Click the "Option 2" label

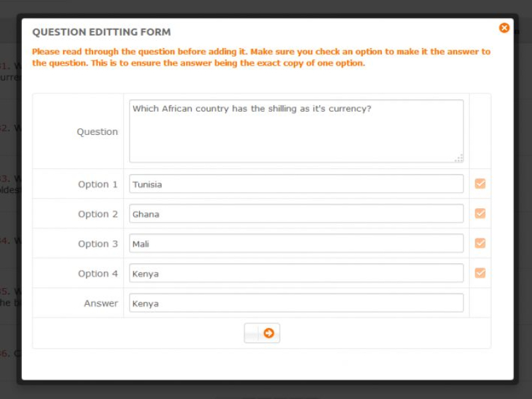[x=98, y=214]
